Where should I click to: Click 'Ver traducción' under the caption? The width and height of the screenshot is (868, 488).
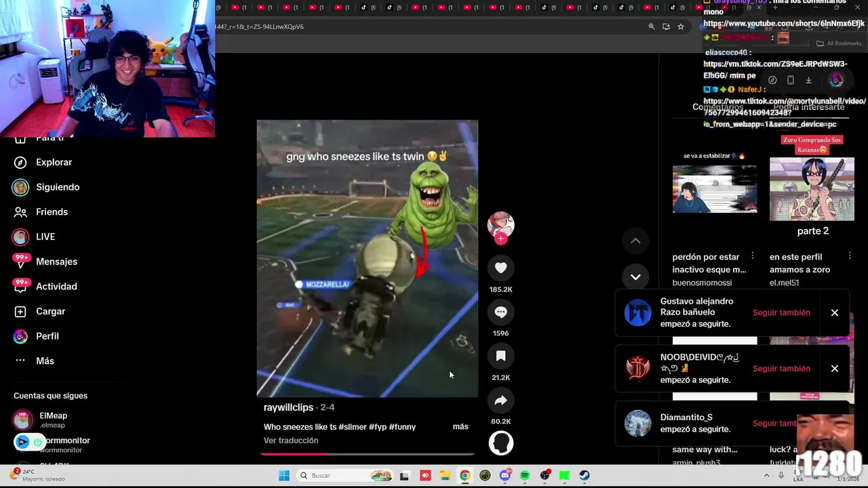291,441
